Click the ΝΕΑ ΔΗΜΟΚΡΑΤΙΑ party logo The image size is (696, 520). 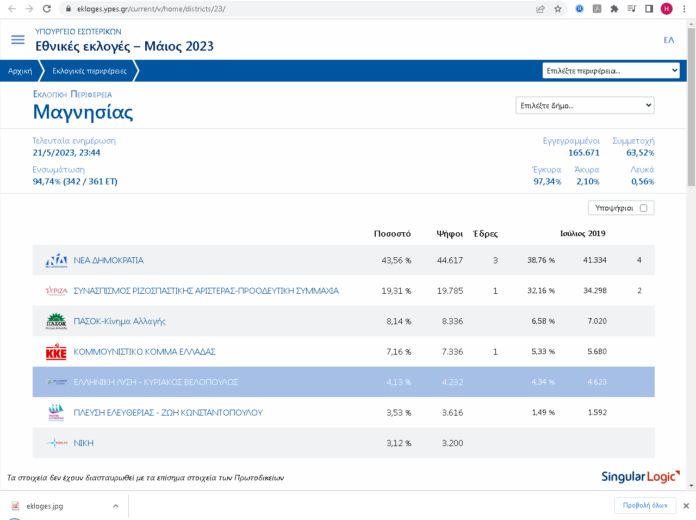56,261
